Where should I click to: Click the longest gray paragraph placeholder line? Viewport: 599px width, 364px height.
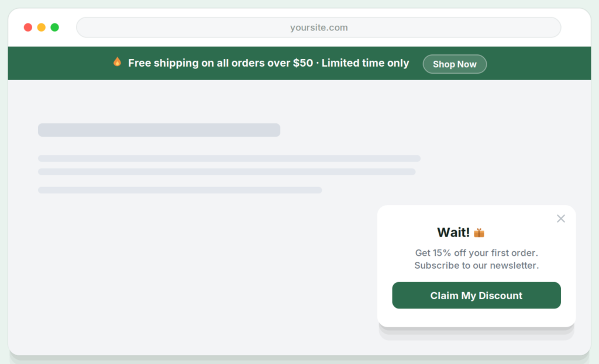click(229, 158)
